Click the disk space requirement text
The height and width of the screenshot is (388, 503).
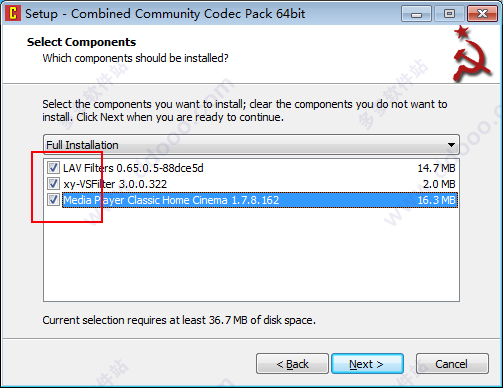[x=179, y=320]
